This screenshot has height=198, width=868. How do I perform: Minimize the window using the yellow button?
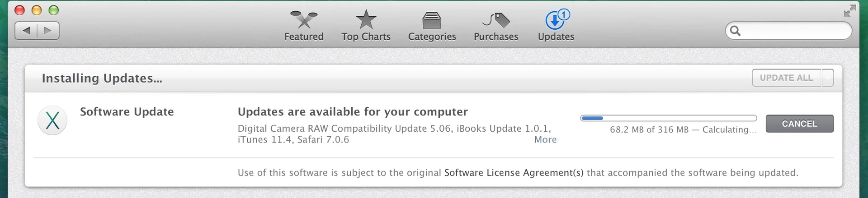pyautogui.click(x=37, y=10)
